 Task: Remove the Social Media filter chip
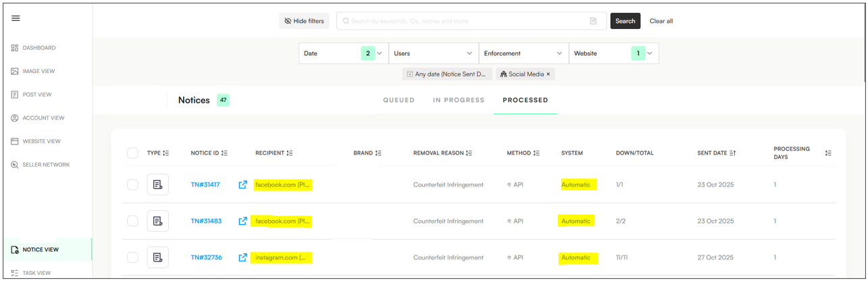pyautogui.click(x=548, y=74)
